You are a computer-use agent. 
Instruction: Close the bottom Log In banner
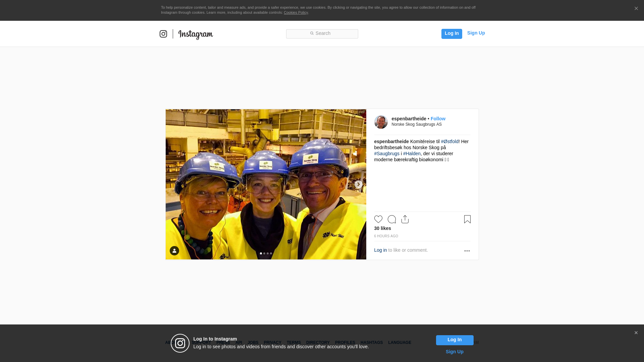pos(636,333)
